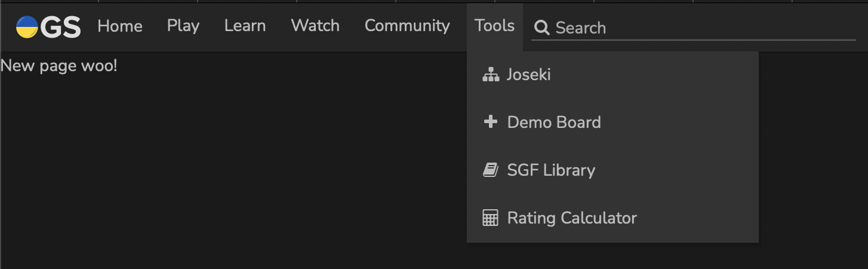Open the Joseki explorer link
The width and height of the screenshot is (868, 269).
528,75
